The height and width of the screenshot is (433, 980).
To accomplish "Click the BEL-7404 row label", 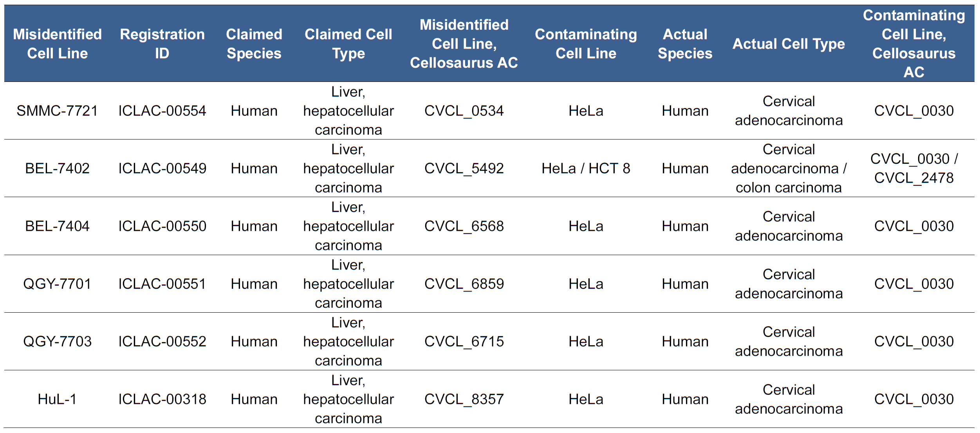I will [57, 226].
